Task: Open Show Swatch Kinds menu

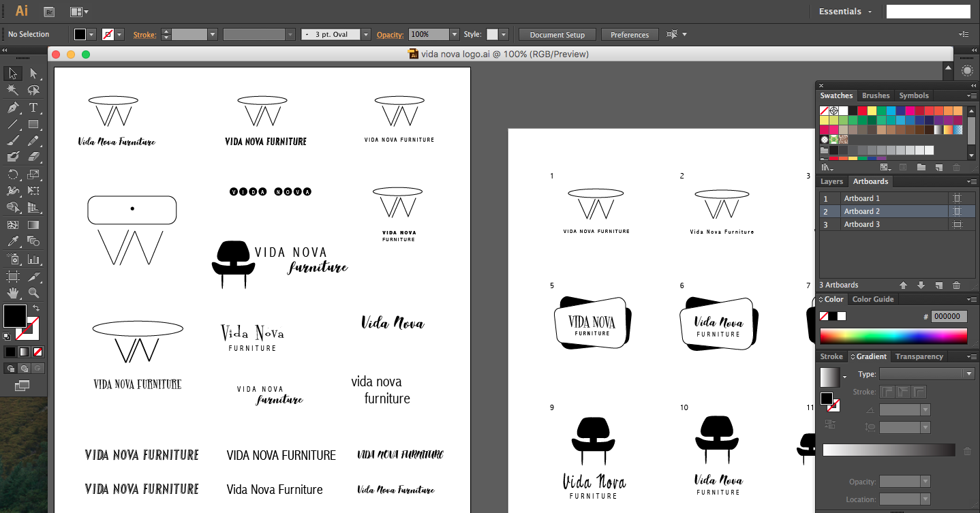Action: 886,167
